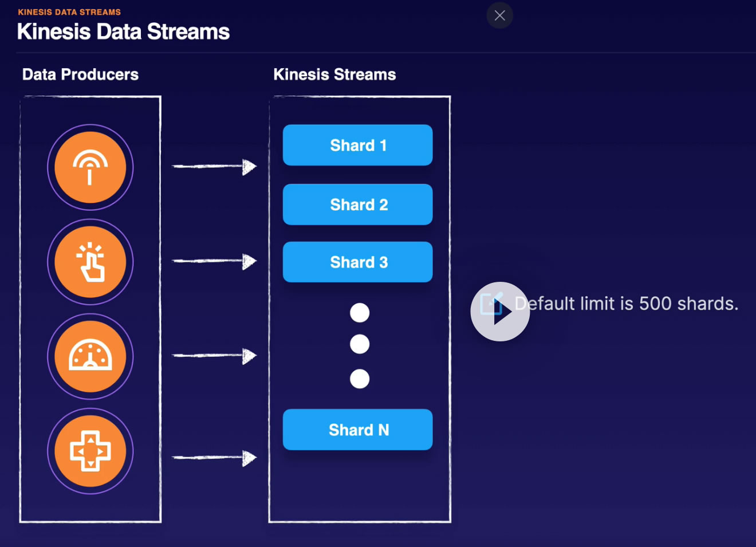Click the wireless antenna producer icon
Image resolution: width=756 pixels, height=547 pixels.
(90, 167)
